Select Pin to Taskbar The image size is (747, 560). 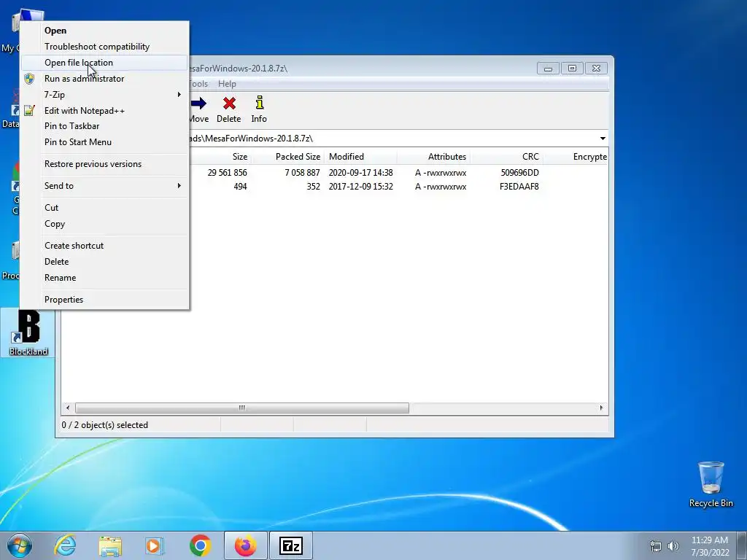pyautogui.click(x=72, y=126)
